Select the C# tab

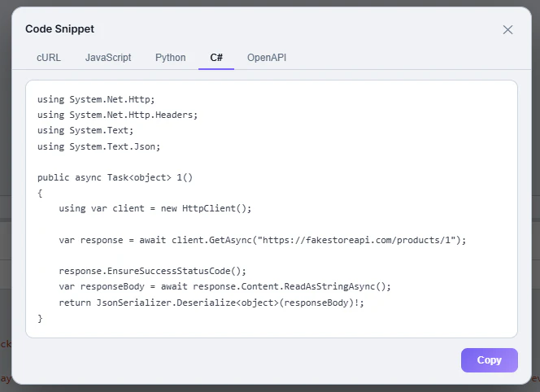216,58
